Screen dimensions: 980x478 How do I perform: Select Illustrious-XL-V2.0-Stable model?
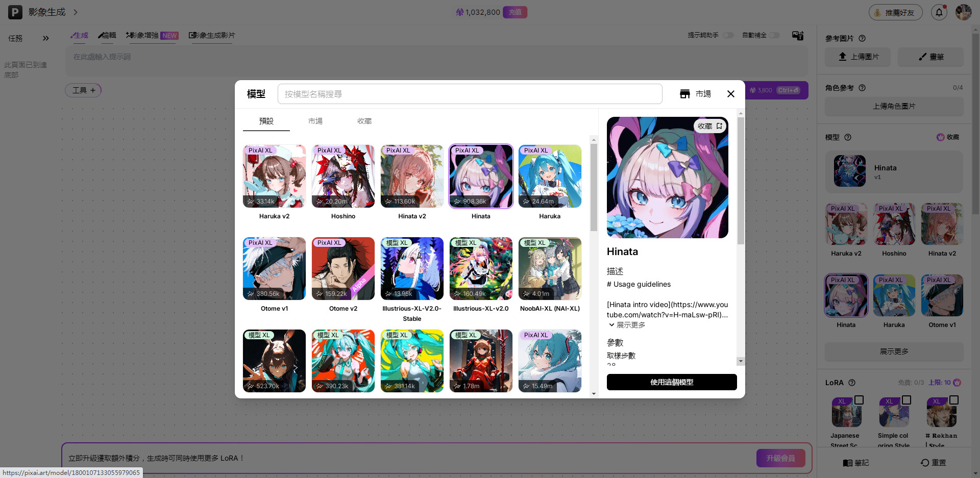(x=412, y=269)
